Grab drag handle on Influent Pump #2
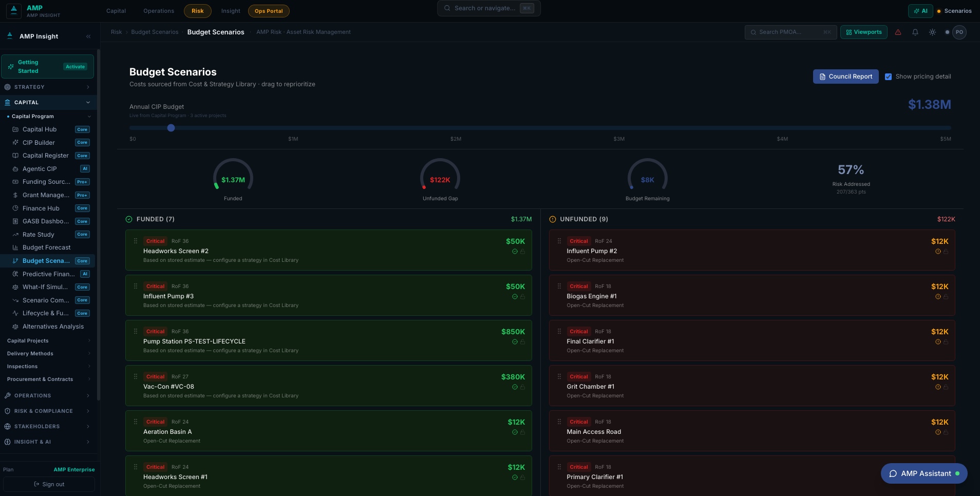This screenshot has height=496, width=980. point(559,241)
